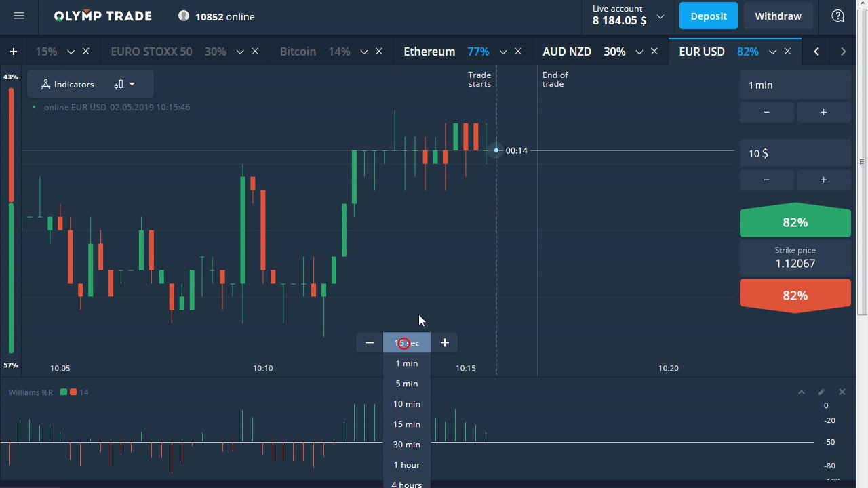
Task: Click the Deposit button
Action: [x=708, y=16]
